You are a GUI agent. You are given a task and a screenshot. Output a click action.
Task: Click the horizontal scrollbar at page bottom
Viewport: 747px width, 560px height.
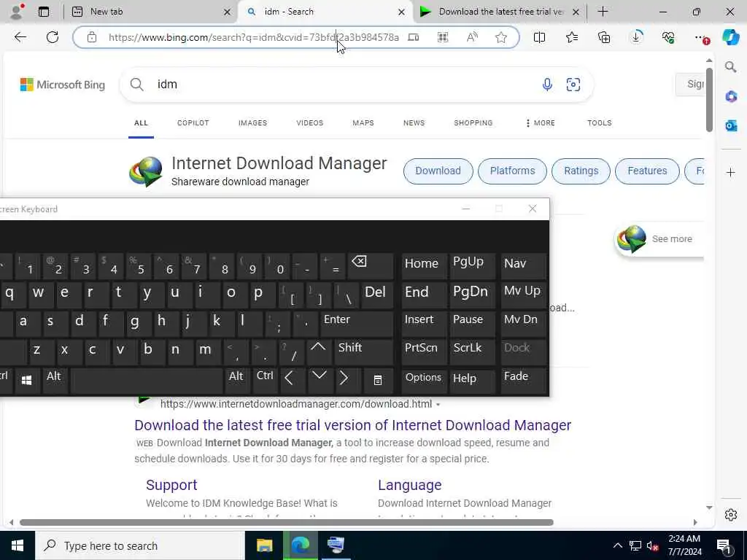[286, 522]
